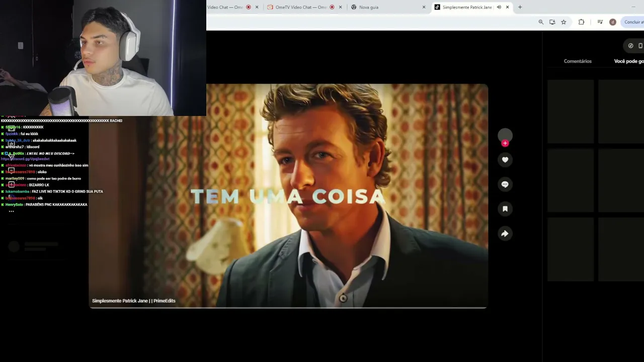The image size is (644, 362).
Task: Open the discord.gg link in chat
Action: pyautogui.click(x=25, y=159)
